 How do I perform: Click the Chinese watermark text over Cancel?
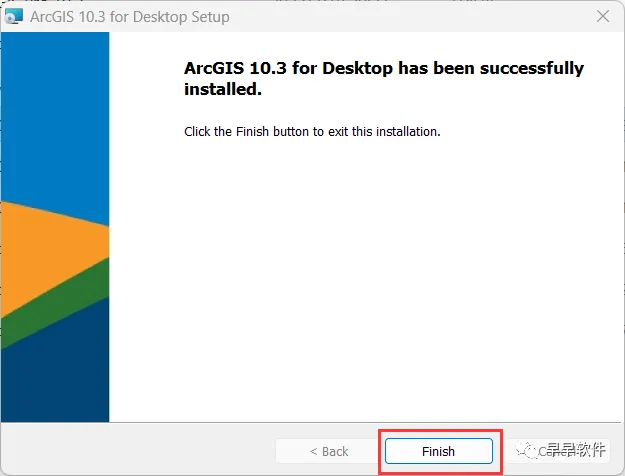[x=576, y=450]
